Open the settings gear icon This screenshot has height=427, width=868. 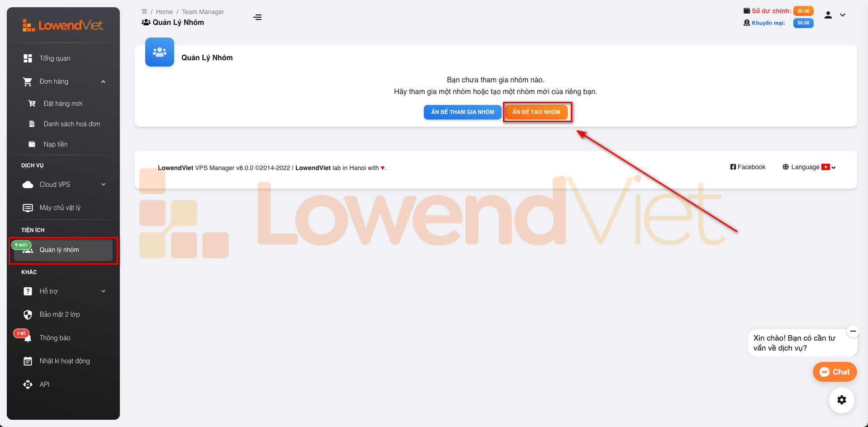click(x=841, y=400)
